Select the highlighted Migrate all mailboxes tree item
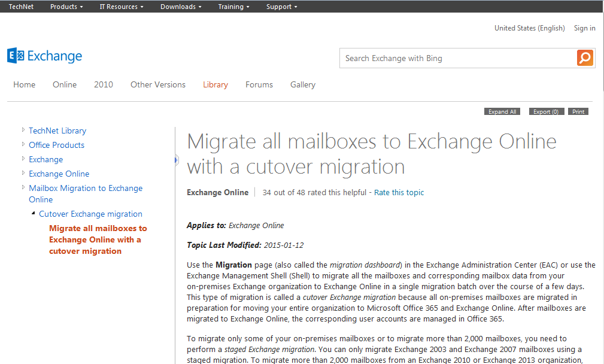Screen dimensions: 604x364 point(98,239)
